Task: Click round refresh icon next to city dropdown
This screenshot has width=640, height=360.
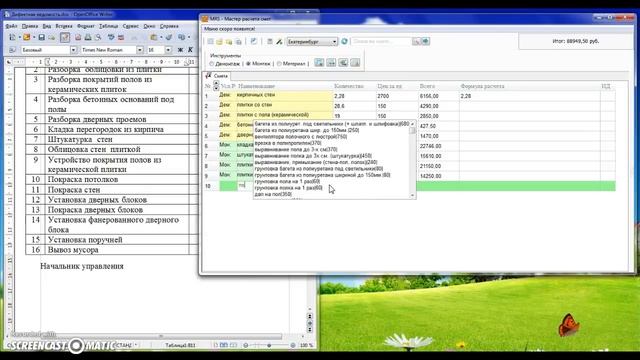Action: click(344, 41)
